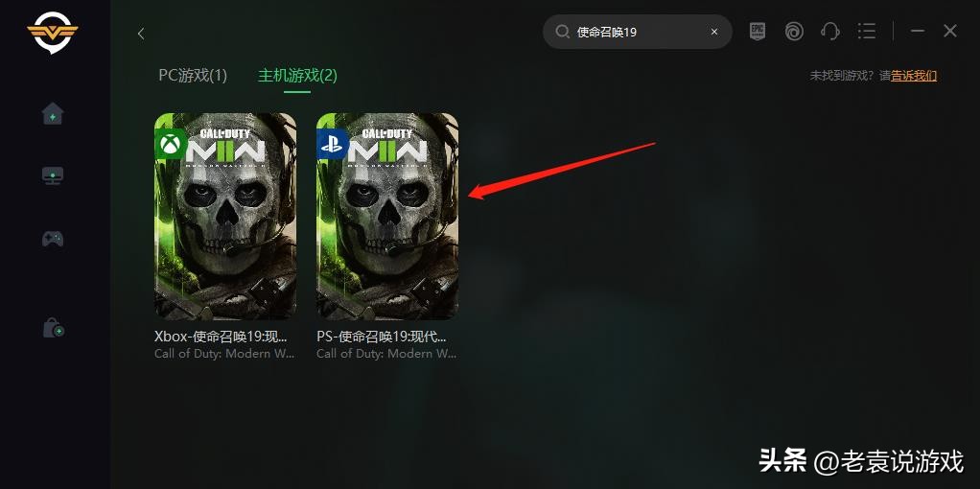Click the search field containing 使命召唤19

point(638,32)
